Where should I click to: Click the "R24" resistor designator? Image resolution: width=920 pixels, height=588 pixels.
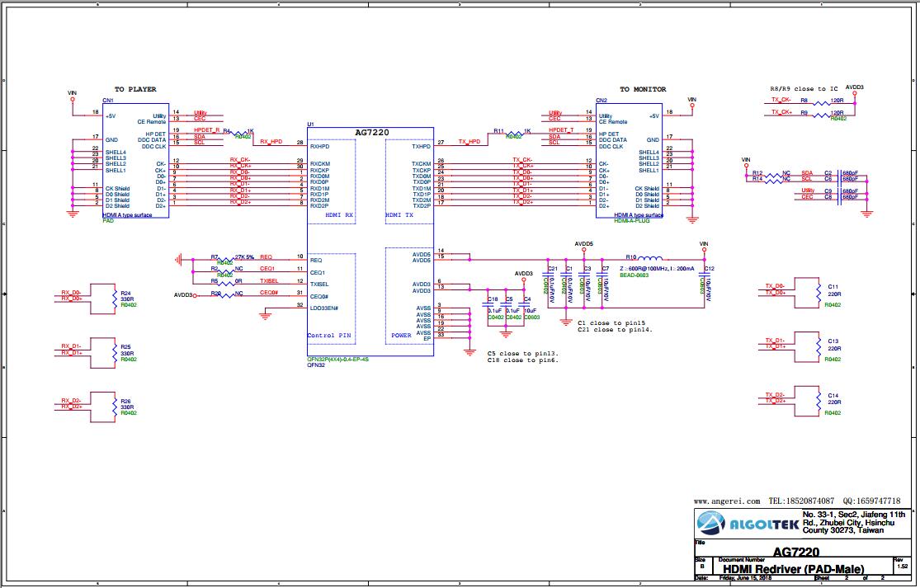pos(125,293)
